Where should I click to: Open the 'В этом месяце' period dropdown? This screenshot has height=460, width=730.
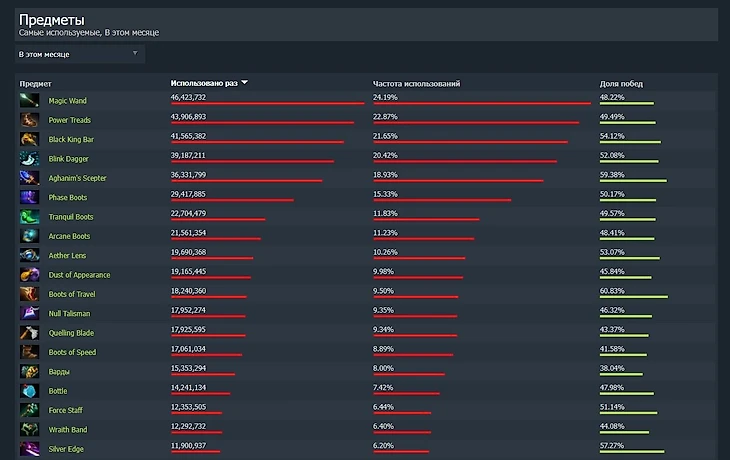coord(80,54)
